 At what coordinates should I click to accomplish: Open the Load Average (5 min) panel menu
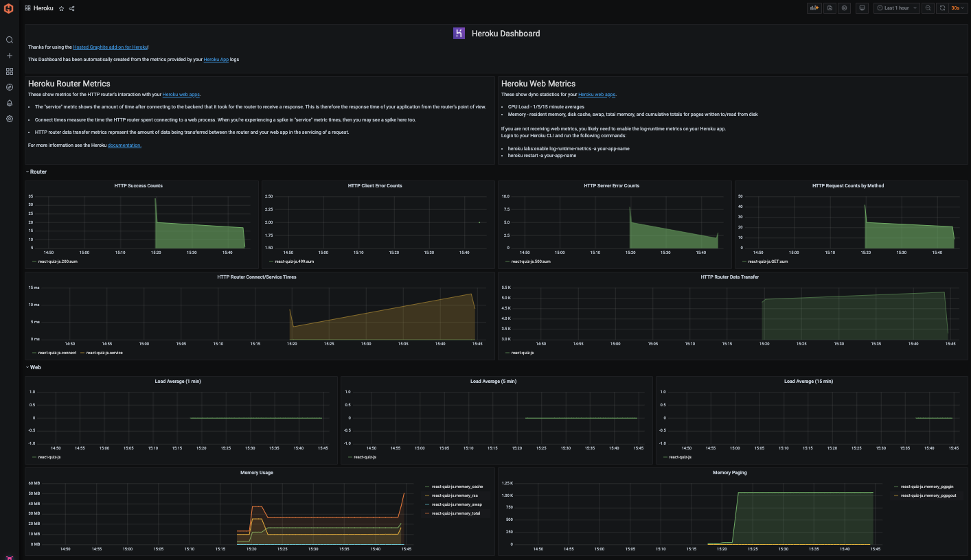493,382
